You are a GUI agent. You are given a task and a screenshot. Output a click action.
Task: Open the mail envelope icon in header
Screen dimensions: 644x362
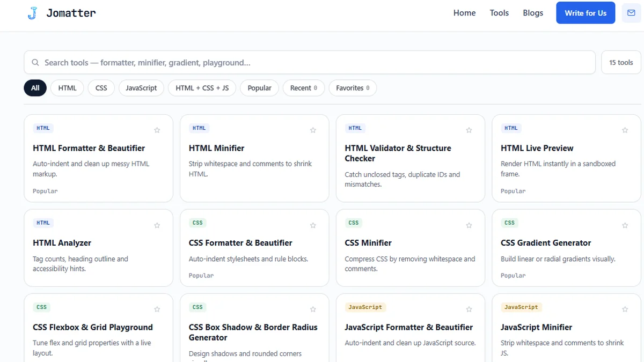click(x=631, y=13)
